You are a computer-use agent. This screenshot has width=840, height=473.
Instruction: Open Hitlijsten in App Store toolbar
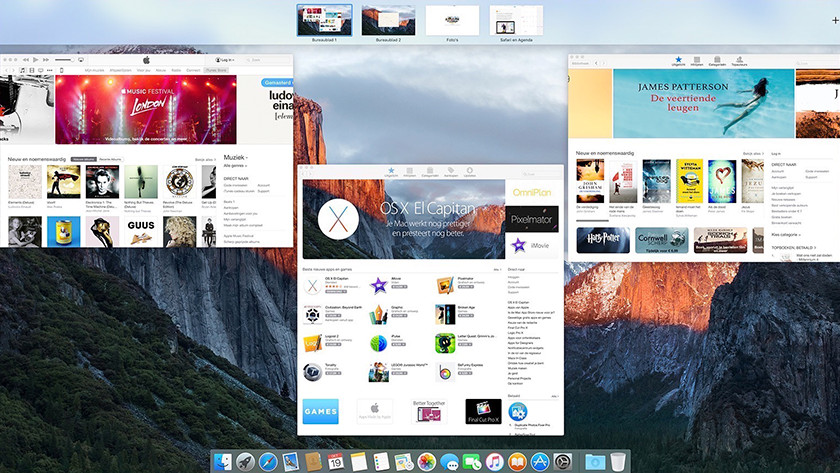click(x=409, y=172)
